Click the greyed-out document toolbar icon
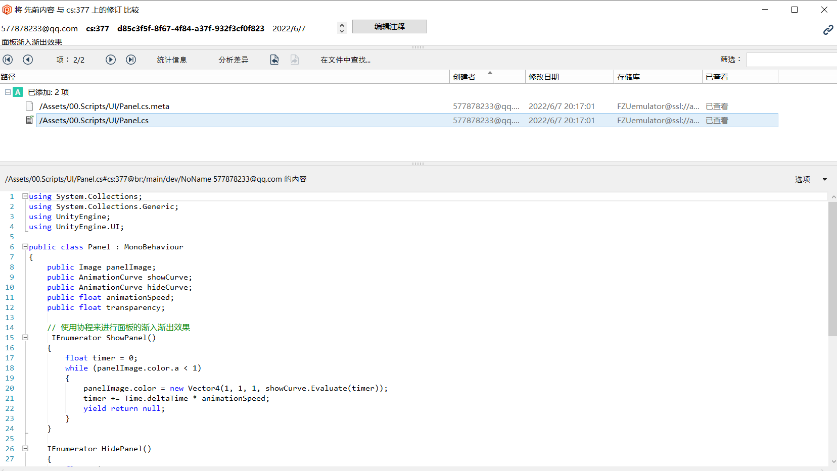The height and width of the screenshot is (471, 837). 295,60
